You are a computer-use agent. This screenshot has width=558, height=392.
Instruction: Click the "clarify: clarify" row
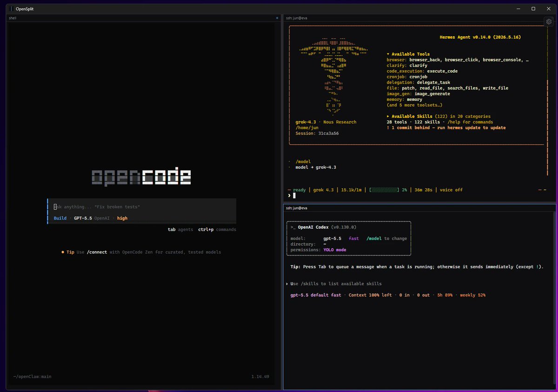click(407, 66)
